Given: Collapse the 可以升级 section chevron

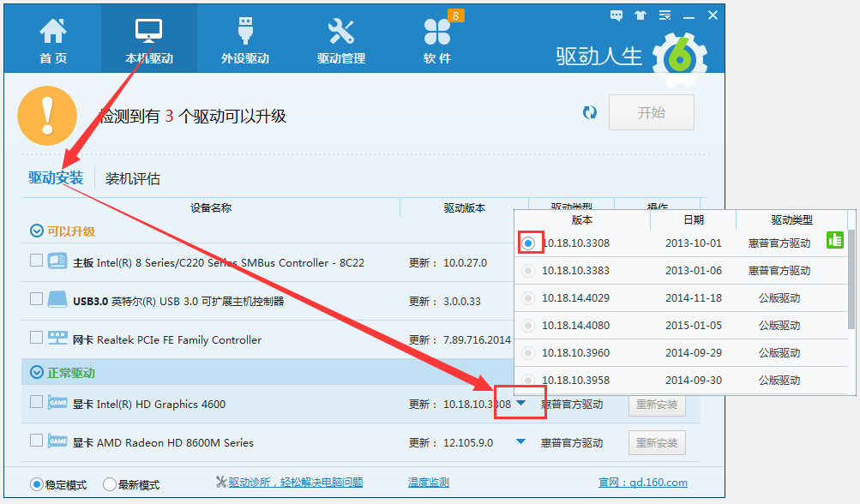Looking at the screenshot, I should point(37,231).
